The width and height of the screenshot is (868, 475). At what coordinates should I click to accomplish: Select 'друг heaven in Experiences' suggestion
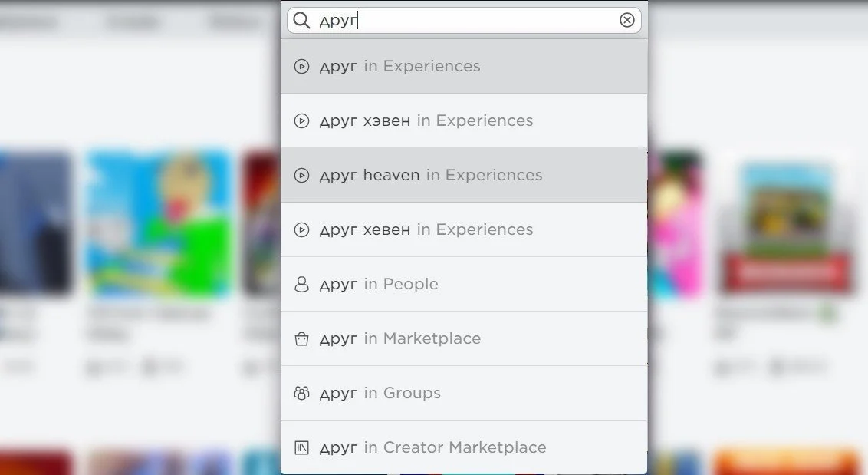tap(464, 175)
